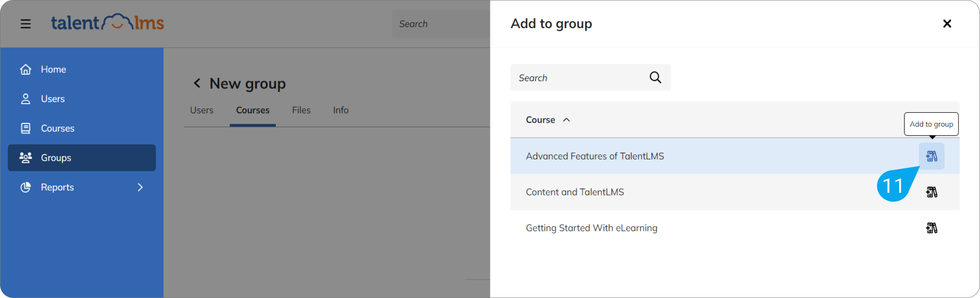Click the magnifier icon in panel search
This screenshot has width=980, height=298.
coord(655,77)
